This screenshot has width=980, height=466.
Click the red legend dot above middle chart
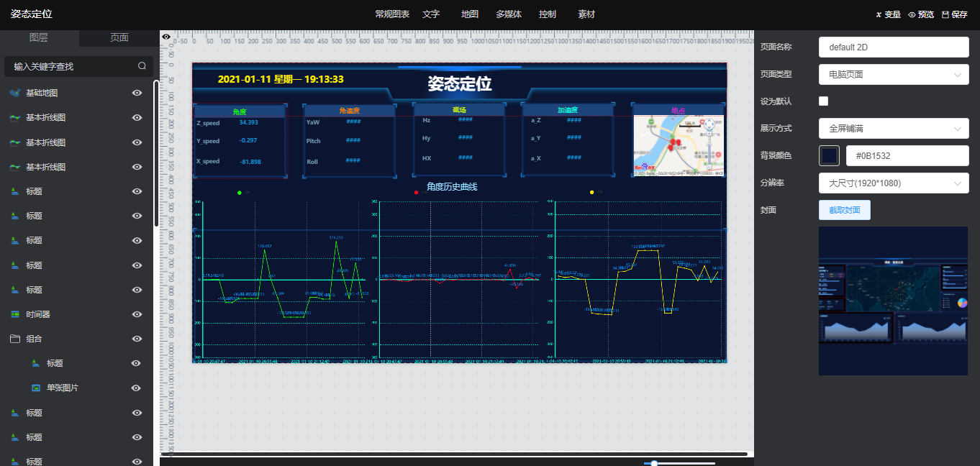(417, 193)
